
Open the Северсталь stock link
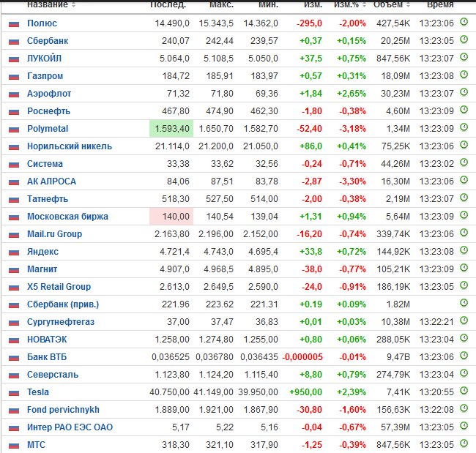tap(53, 375)
